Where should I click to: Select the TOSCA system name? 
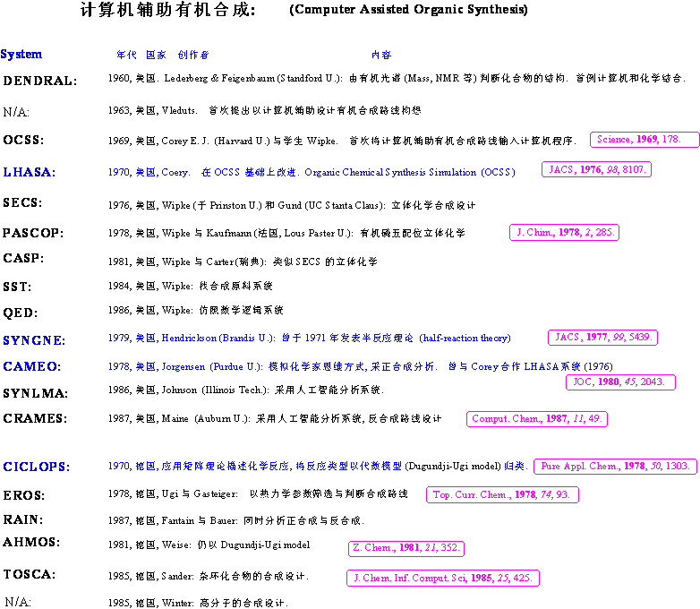click(29, 574)
